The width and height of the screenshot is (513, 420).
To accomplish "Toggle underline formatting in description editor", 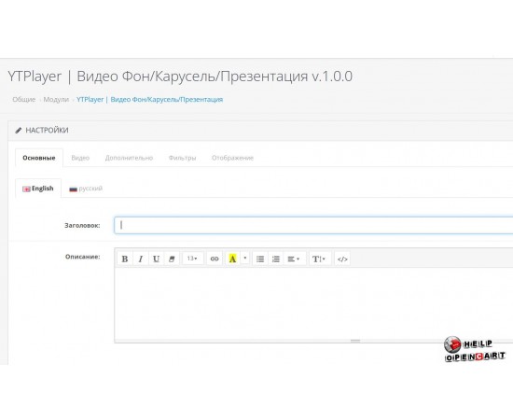I will pyautogui.click(x=156, y=259).
